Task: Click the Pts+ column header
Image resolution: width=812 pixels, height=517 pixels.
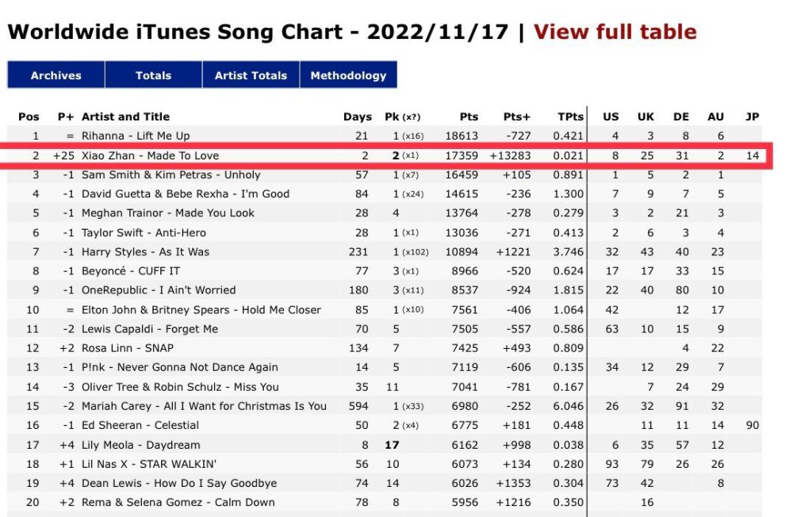Action: tap(517, 117)
